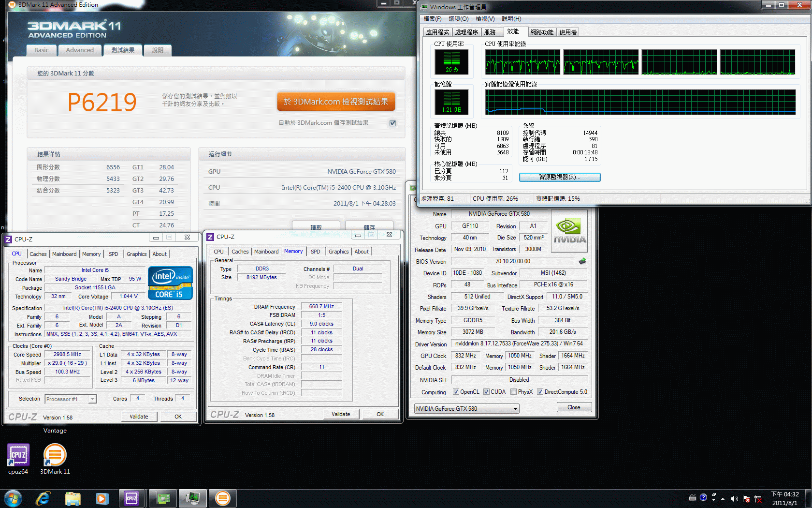Open Task Manager 說明(H) menu
The width and height of the screenshot is (812, 508).
click(511, 19)
